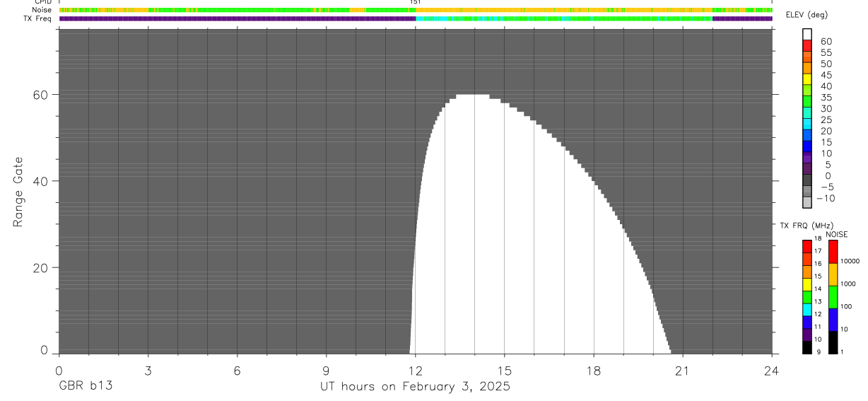Click the '−5' label on ELEV colorbar

click(x=826, y=187)
